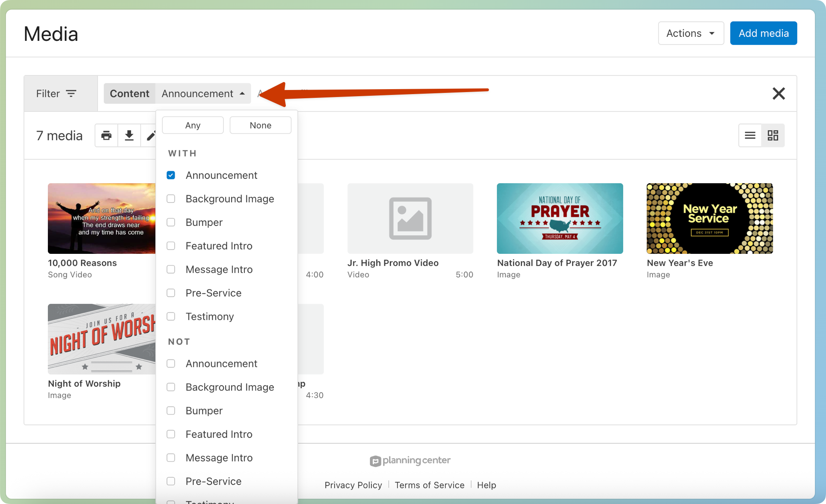Viewport: 826px width, 504px height.
Task: Click the pencil edit icon
Action: point(151,135)
